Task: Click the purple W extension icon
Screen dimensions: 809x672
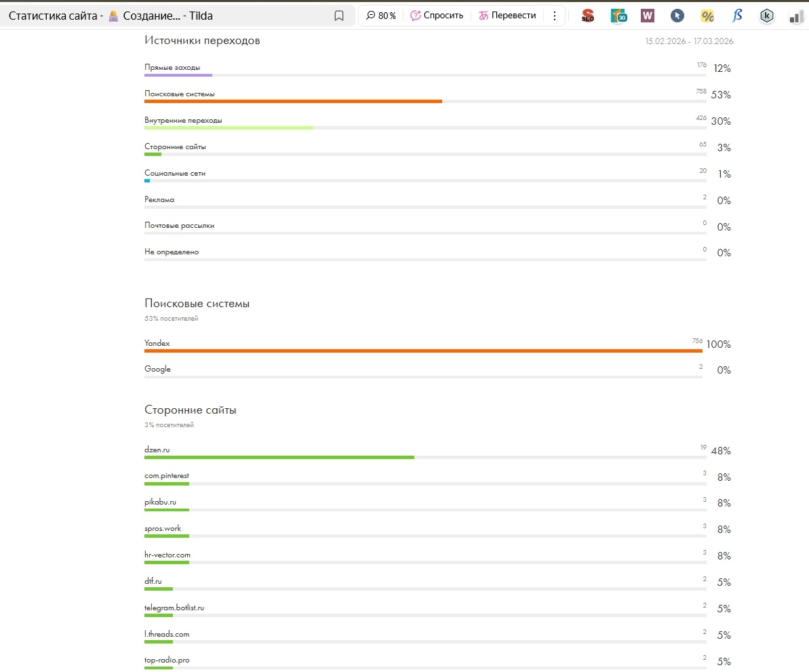Action: pyautogui.click(x=648, y=16)
